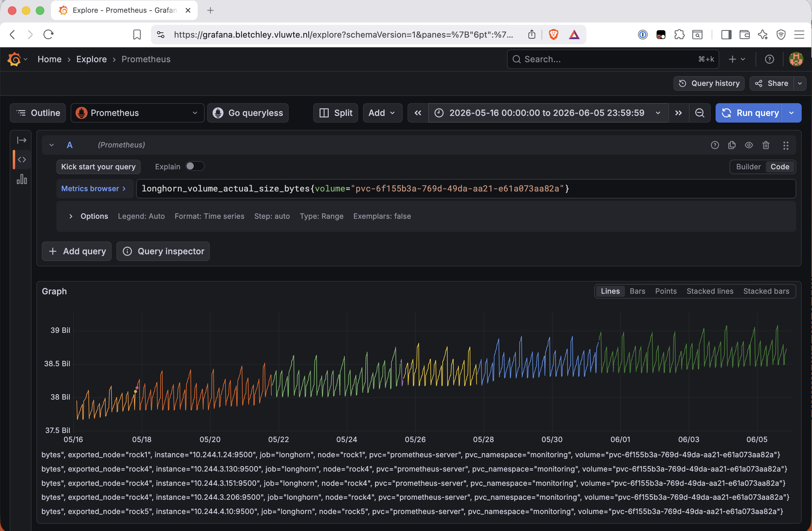Open the Outline panel
The width and height of the screenshot is (812, 531).
click(38, 113)
